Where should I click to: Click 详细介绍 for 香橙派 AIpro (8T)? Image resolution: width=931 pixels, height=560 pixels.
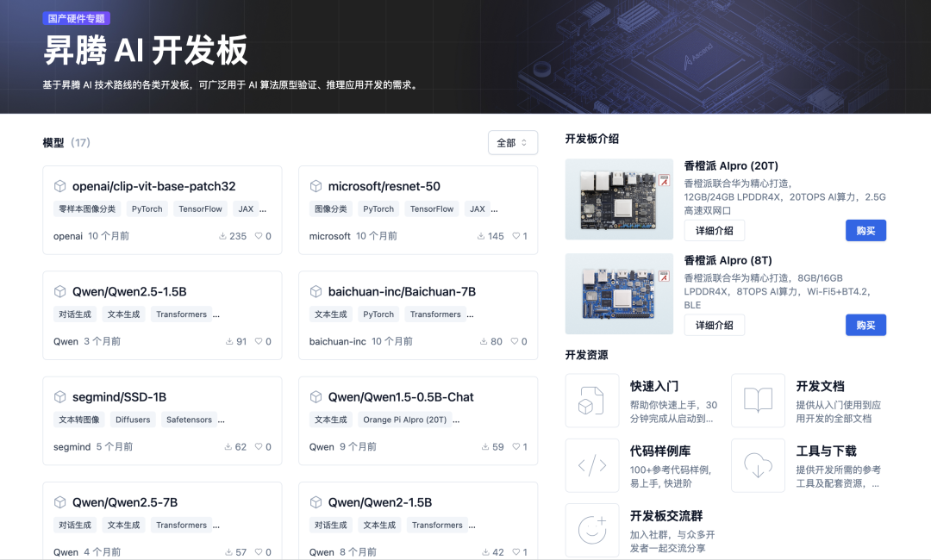715,325
